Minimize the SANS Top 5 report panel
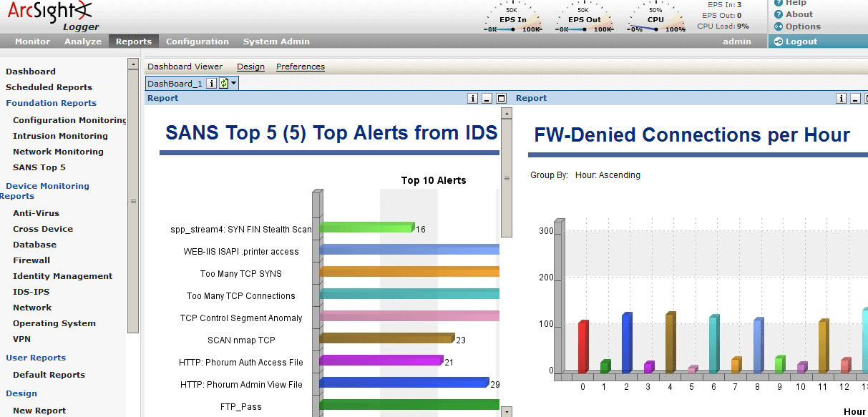The width and height of the screenshot is (868, 417). [487, 99]
